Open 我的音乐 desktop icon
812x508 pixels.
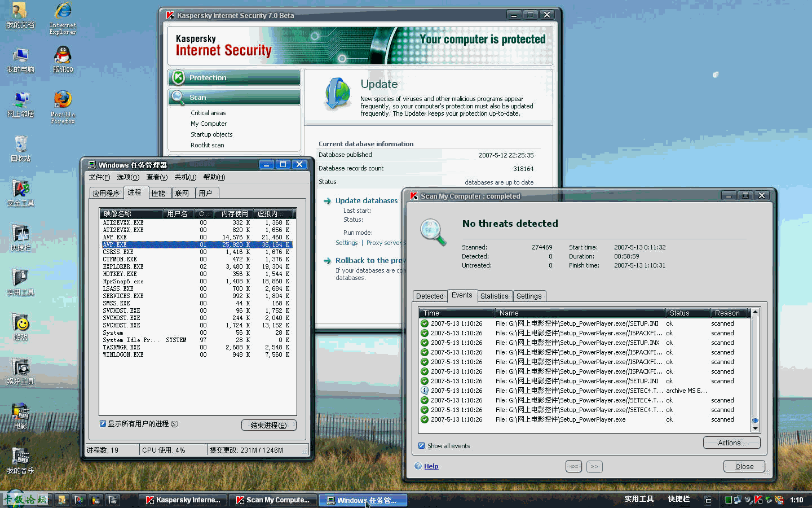[20, 461]
